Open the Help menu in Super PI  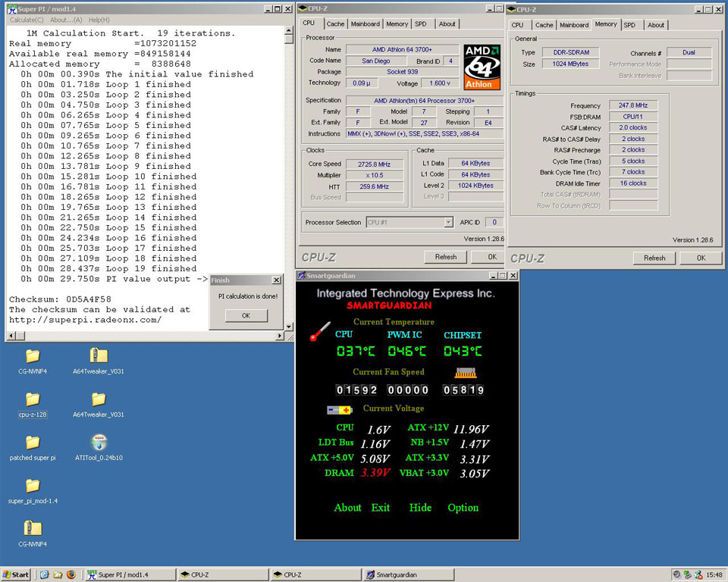click(99, 20)
